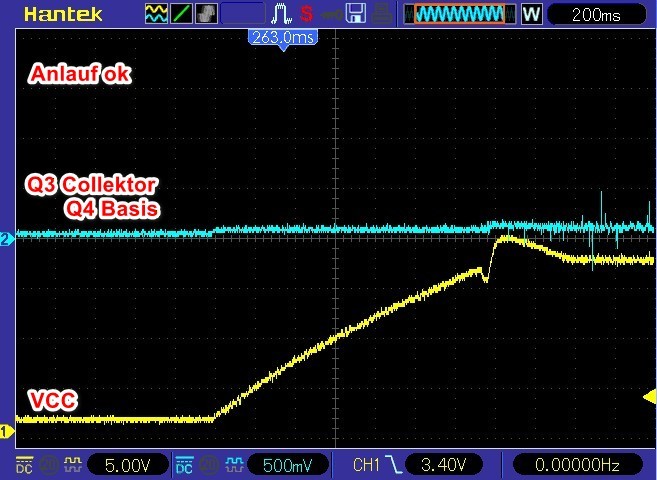Click the blue CH2 DC coupling icon
Image resolution: width=657 pixels, height=480 pixels.
pyautogui.click(x=184, y=464)
